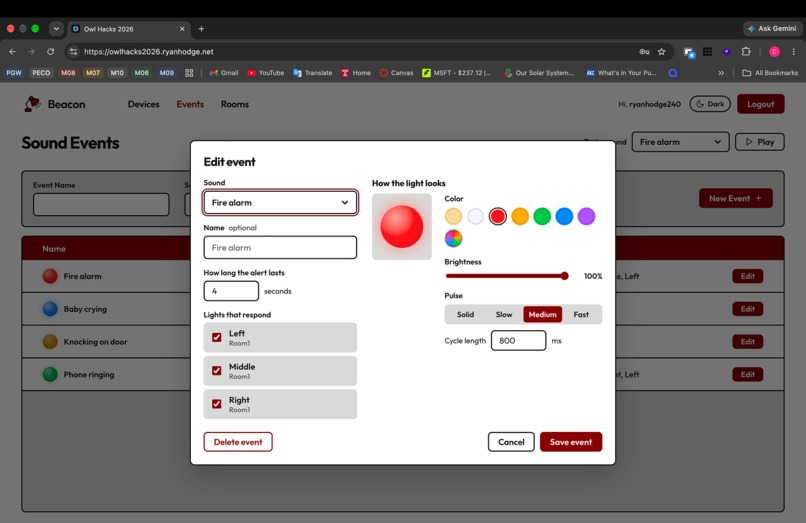
Task: Select the warm white color swatch
Action: tap(453, 217)
